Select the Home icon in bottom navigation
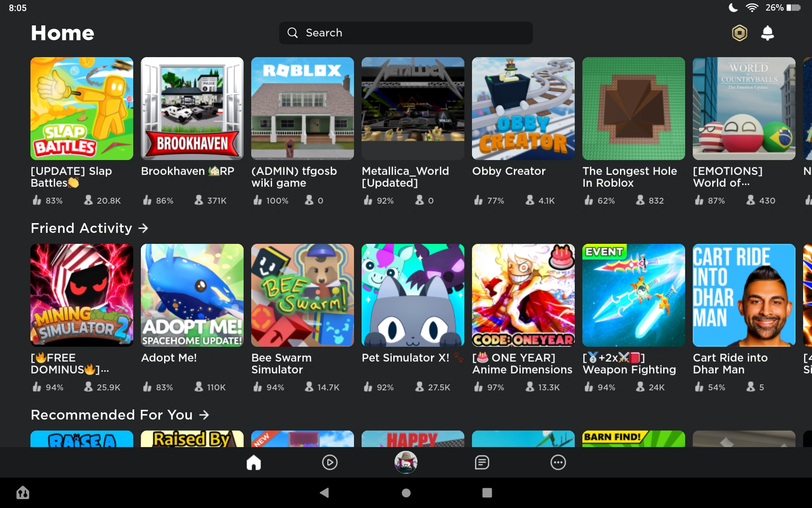The width and height of the screenshot is (812, 508). [x=254, y=462]
